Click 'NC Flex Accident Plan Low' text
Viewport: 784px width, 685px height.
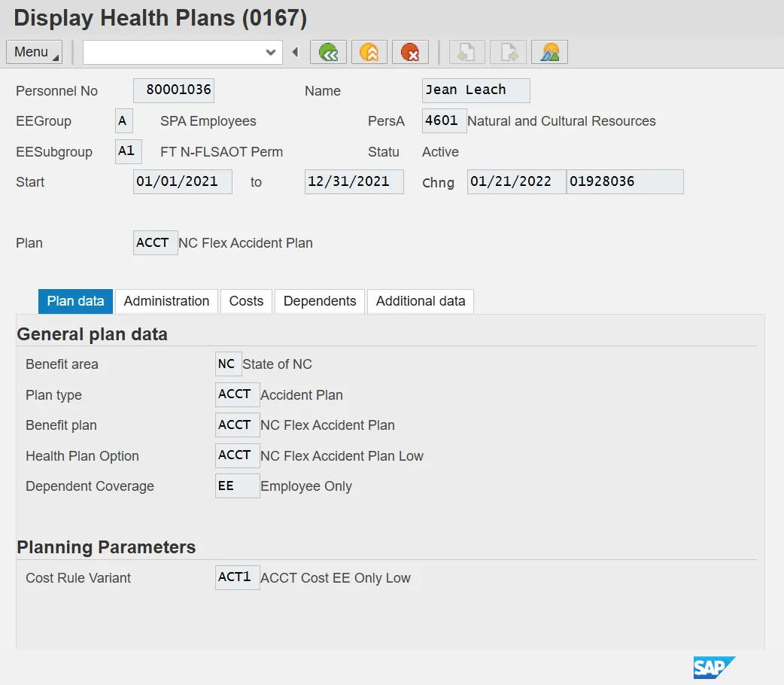click(342, 456)
